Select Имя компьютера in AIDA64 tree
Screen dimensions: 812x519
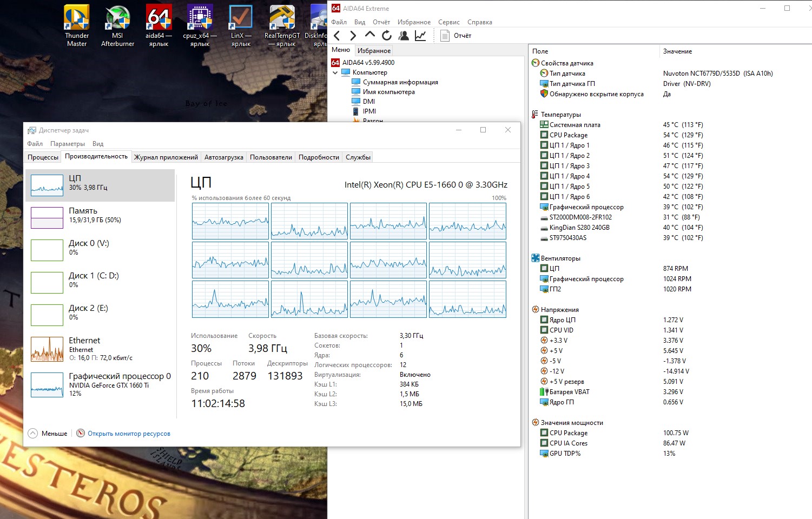[383, 92]
